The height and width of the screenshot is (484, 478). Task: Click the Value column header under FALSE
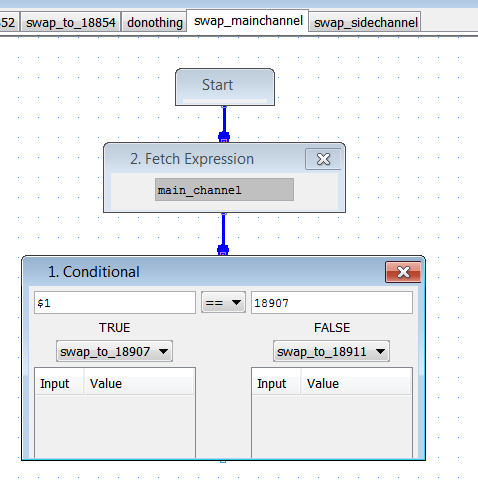[356, 383]
